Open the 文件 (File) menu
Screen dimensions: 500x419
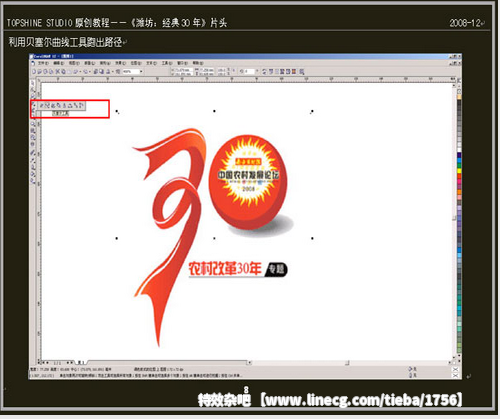(43, 63)
